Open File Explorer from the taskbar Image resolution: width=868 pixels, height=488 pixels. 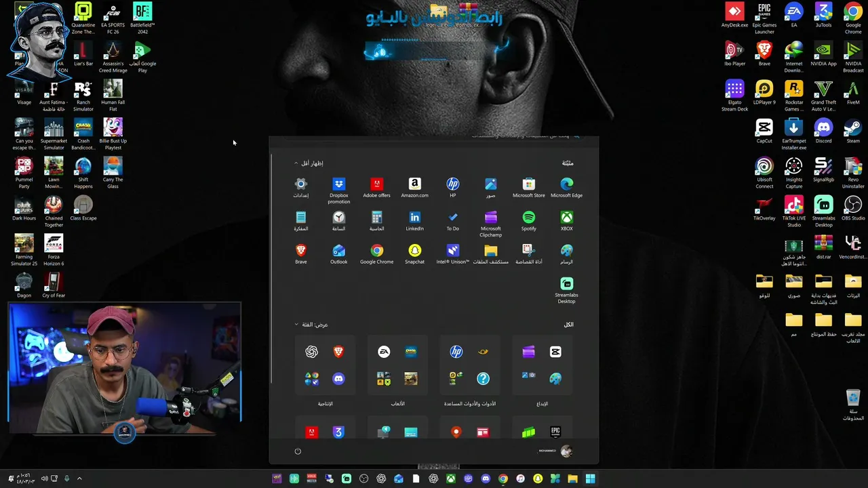point(572,479)
